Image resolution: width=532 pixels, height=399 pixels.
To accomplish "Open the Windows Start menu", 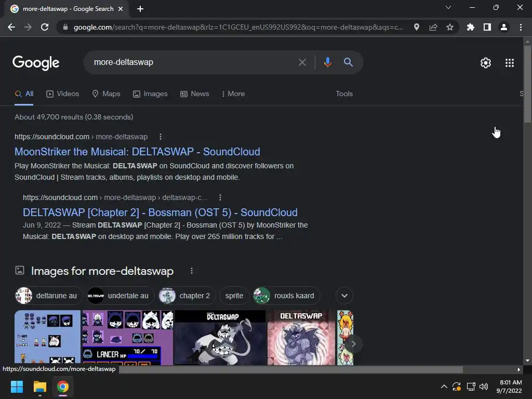I will tap(17, 387).
